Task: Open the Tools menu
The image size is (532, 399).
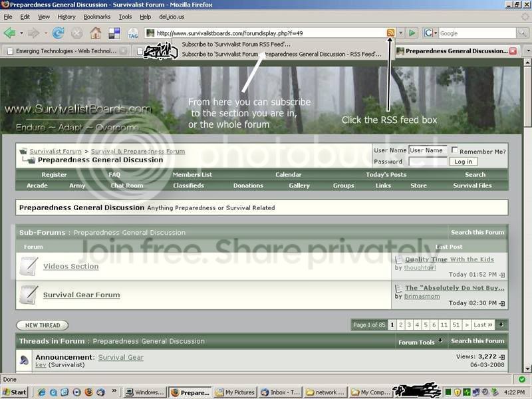Action: click(x=125, y=17)
